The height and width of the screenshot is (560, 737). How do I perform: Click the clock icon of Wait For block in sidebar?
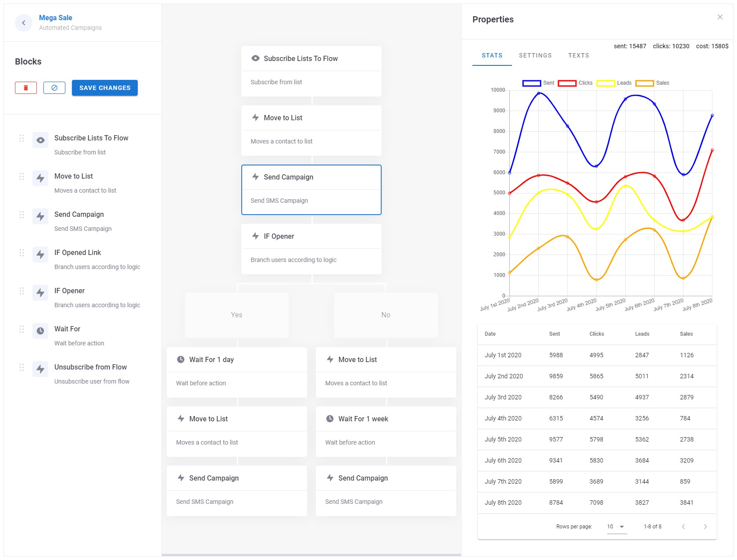(40, 331)
